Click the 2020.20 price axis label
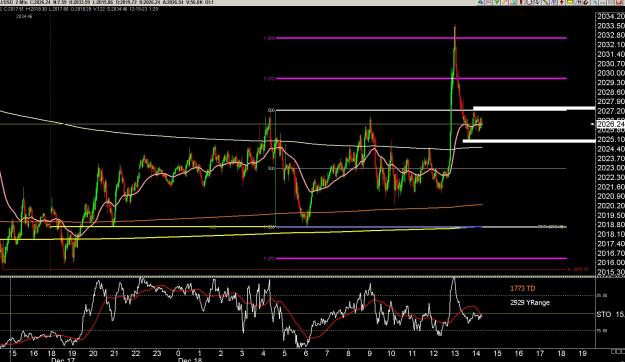The height and width of the screenshot is (362, 625). pos(611,206)
